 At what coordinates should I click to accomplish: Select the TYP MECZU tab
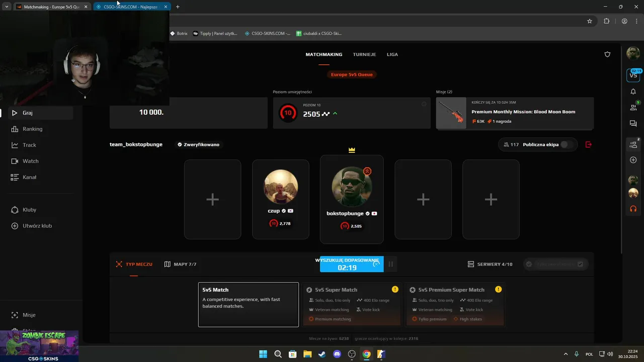[x=134, y=264]
